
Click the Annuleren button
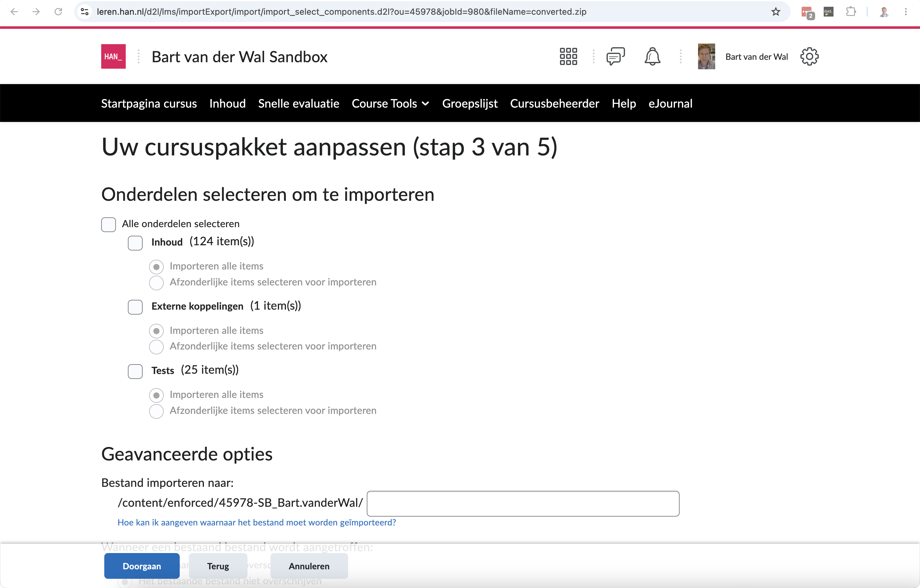coord(309,566)
